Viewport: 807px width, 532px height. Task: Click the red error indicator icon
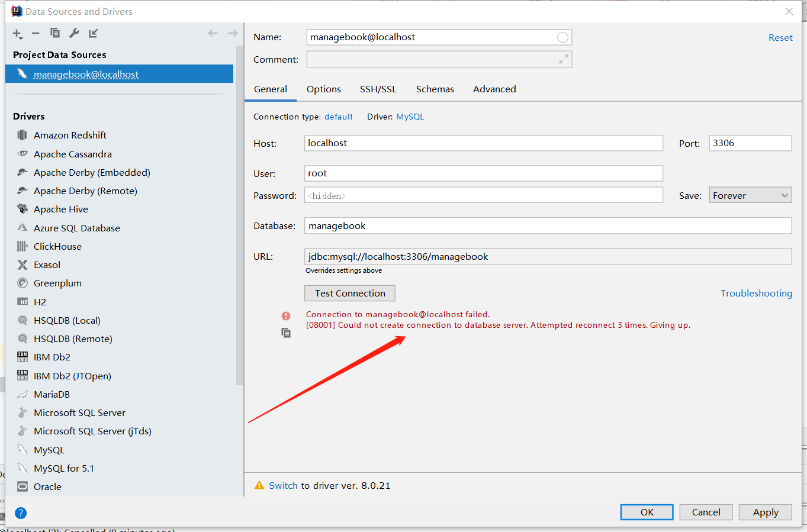286,316
